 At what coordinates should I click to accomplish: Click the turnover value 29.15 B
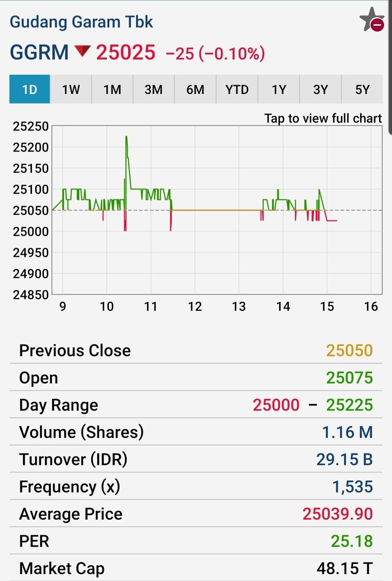(345, 459)
